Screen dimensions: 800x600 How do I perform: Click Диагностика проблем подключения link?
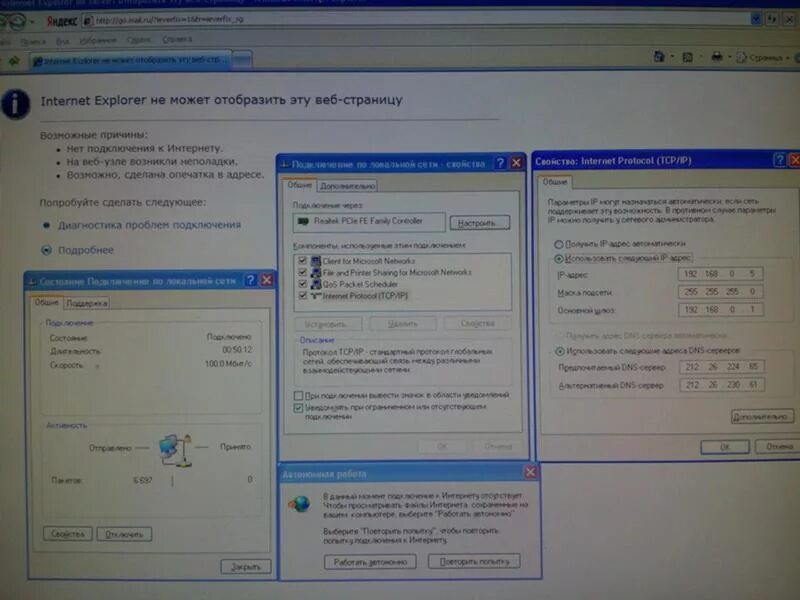(x=149, y=225)
